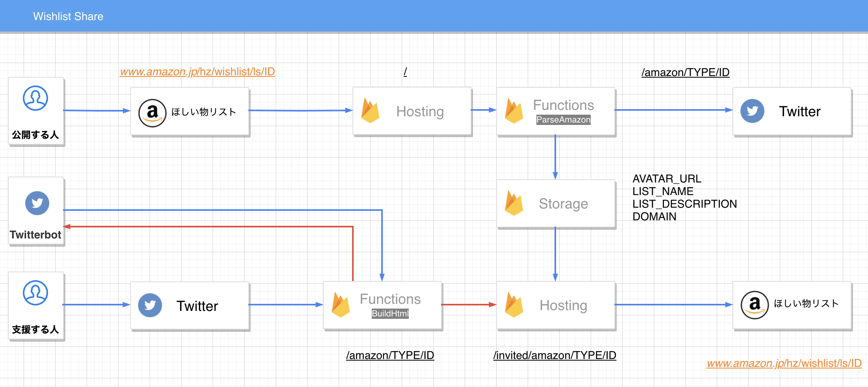Select top ほしい物リスト text
The image size is (868, 387).
click(204, 112)
